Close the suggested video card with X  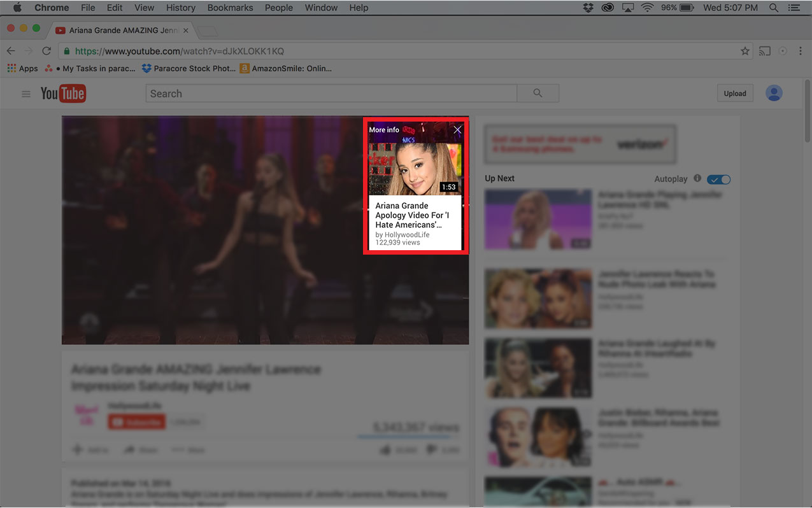[x=457, y=130]
